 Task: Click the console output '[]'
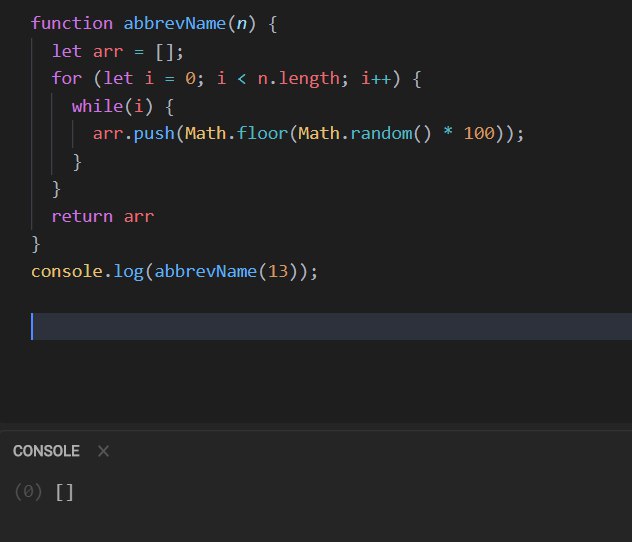(64, 492)
